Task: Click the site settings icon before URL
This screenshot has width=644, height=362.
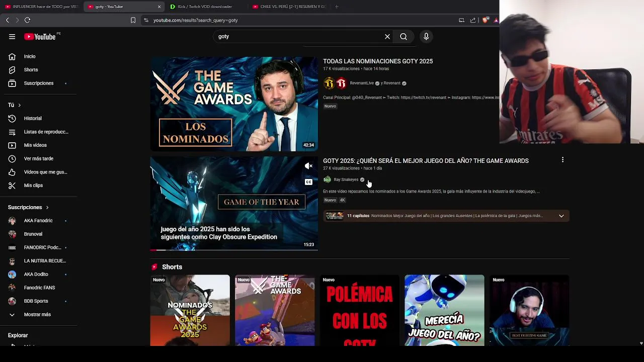Action: pyautogui.click(x=146, y=20)
